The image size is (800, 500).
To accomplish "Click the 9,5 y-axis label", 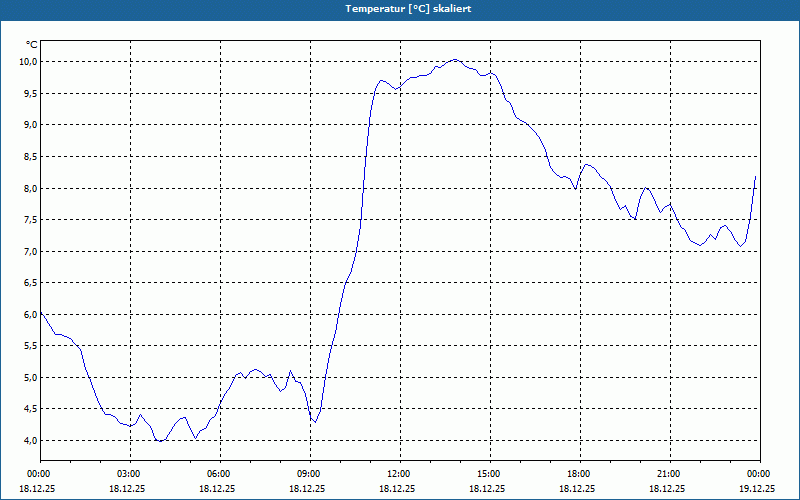I will coord(31,93).
